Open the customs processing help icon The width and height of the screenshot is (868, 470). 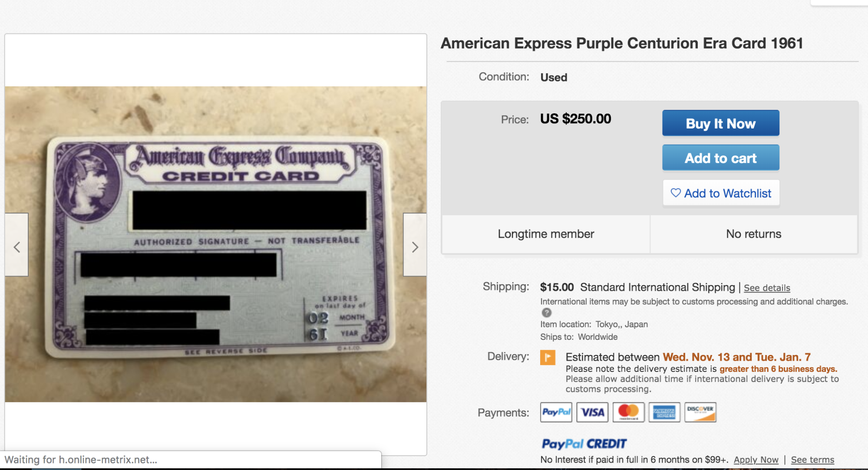546,312
